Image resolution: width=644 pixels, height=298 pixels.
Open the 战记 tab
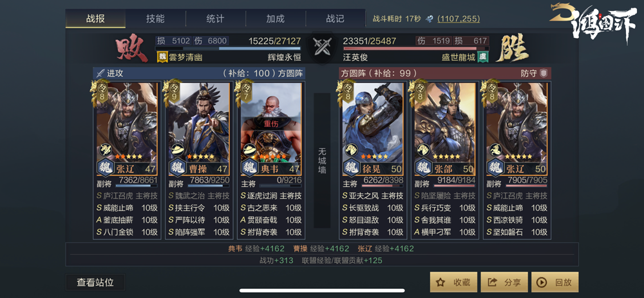335,19
